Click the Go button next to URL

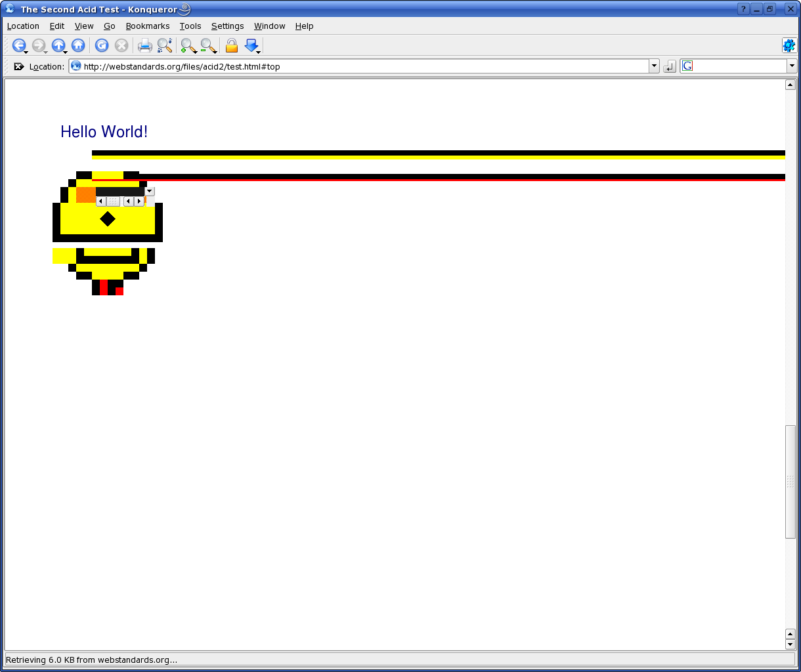tap(670, 66)
